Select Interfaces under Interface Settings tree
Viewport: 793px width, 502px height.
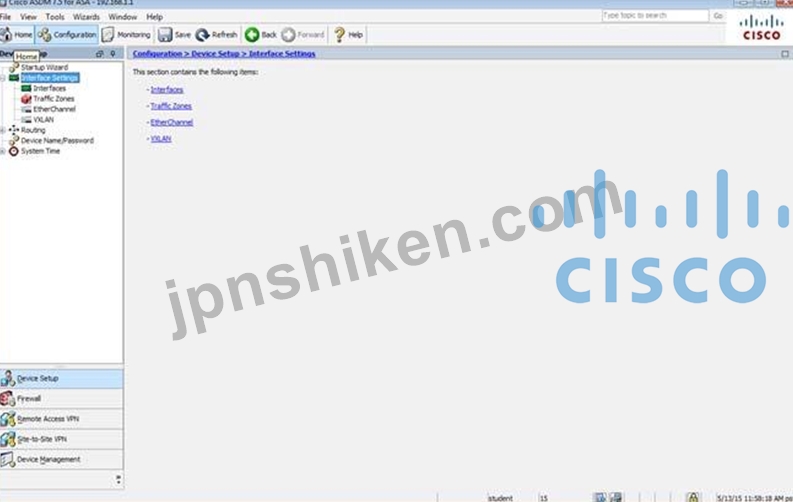49,88
